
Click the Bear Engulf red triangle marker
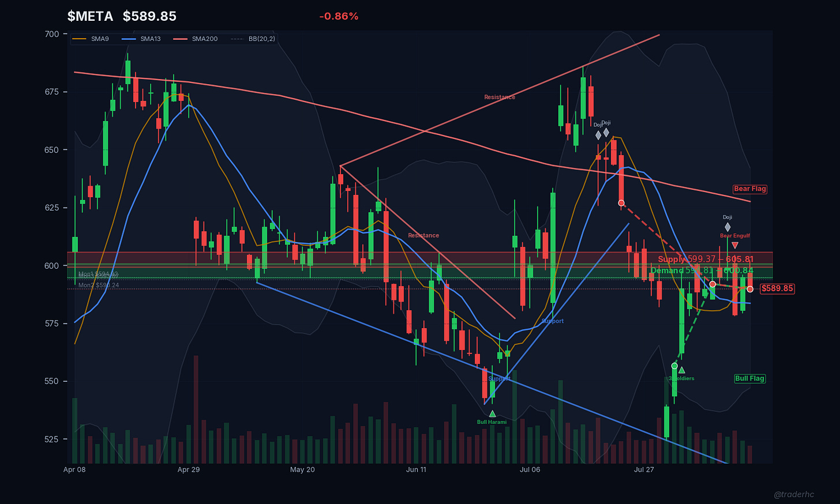(x=734, y=246)
